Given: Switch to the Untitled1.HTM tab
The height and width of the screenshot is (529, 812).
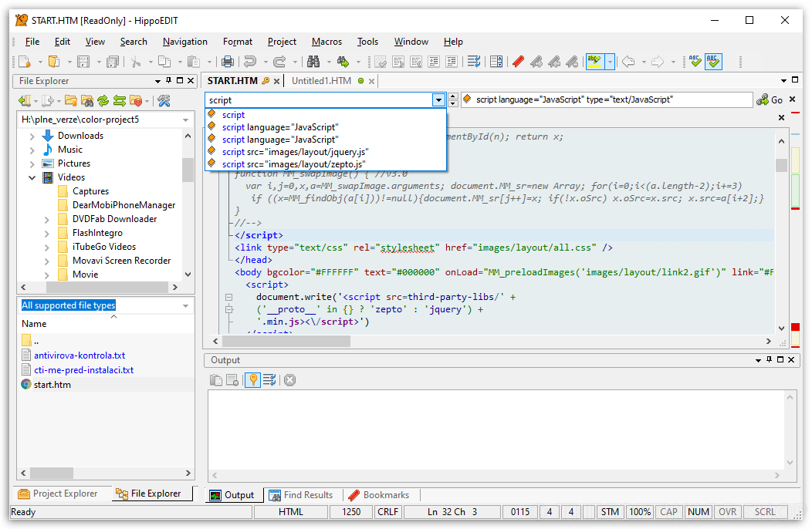Looking at the screenshot, I should pyautogui.click(x=321, y=81).
